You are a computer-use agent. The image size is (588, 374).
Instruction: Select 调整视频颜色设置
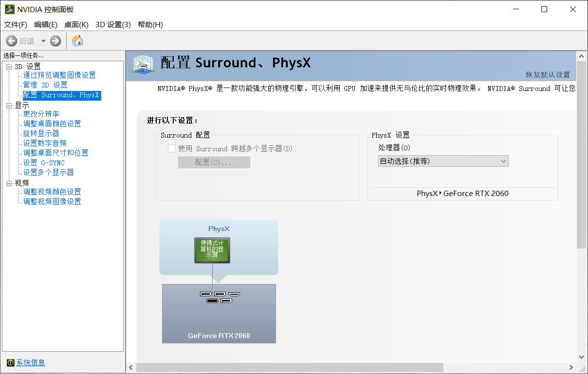(x=52, y=192)
